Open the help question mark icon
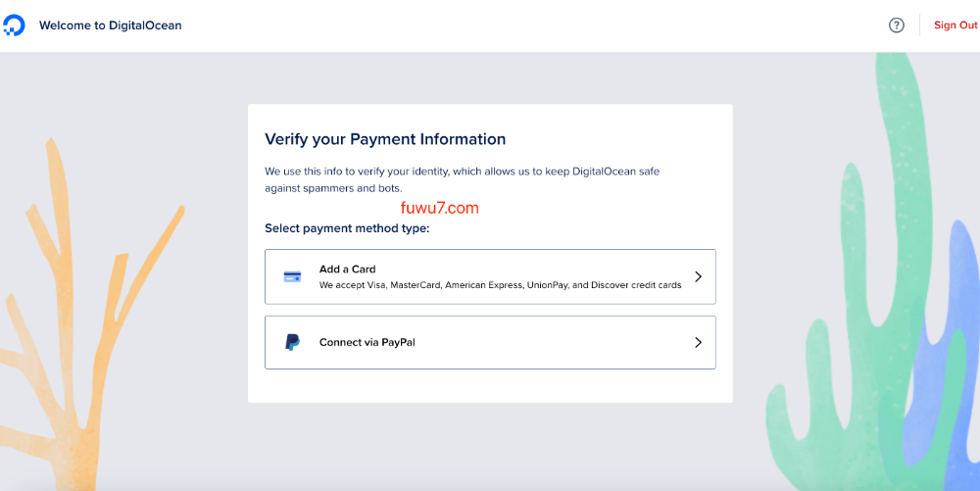 pyautogui.click(x=896, y=25)
